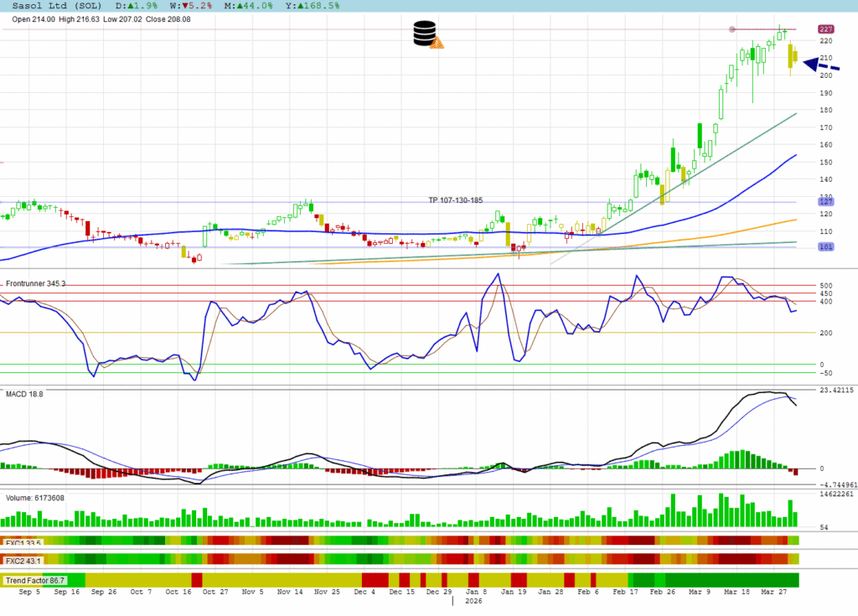The image size is (858, 616).
Task: Select the red circle handle on resistance line
Action: coord(733,29)
